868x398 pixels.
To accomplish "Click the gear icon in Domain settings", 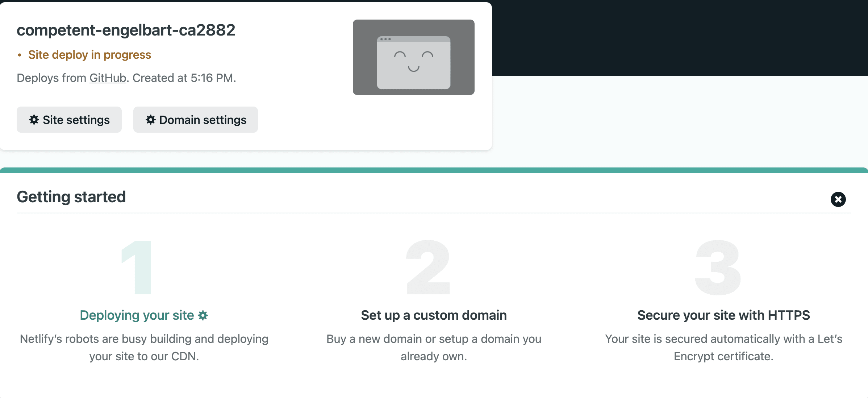I will pos(151,120).
